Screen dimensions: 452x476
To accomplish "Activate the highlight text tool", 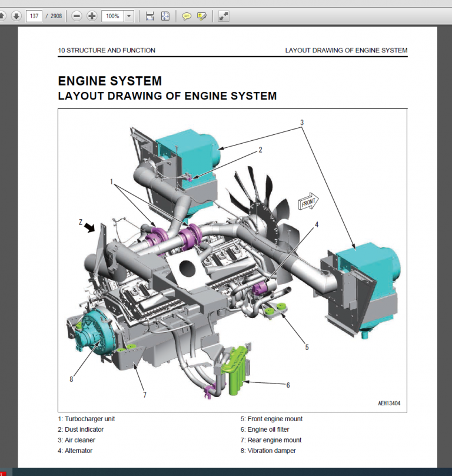I will [x=202, y=16].
